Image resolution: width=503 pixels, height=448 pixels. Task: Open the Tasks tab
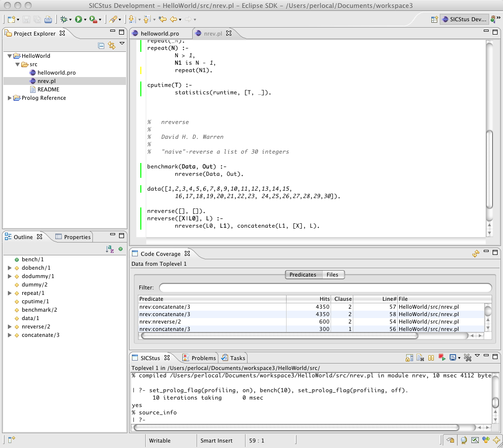tap(233, 358)
